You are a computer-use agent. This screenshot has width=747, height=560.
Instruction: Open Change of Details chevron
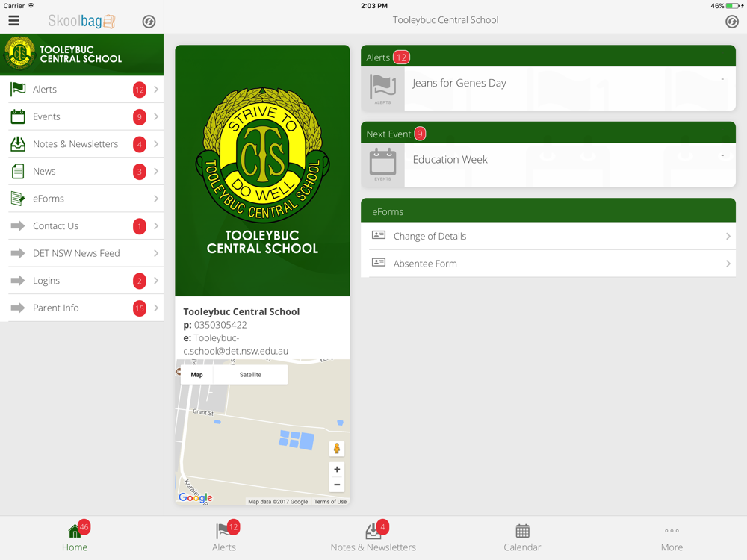click(x=728, y=236)
